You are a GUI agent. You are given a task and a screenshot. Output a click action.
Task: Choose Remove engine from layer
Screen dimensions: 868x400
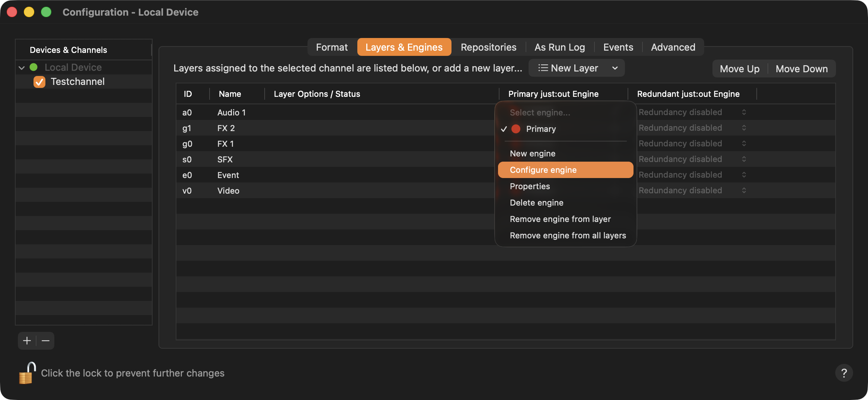click(x=566, y=219)
